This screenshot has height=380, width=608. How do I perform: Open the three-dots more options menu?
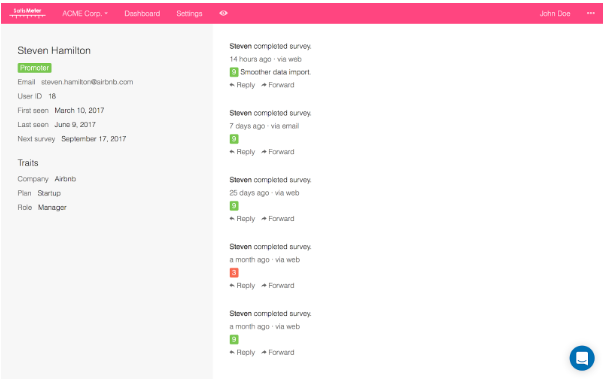[591, 13]
